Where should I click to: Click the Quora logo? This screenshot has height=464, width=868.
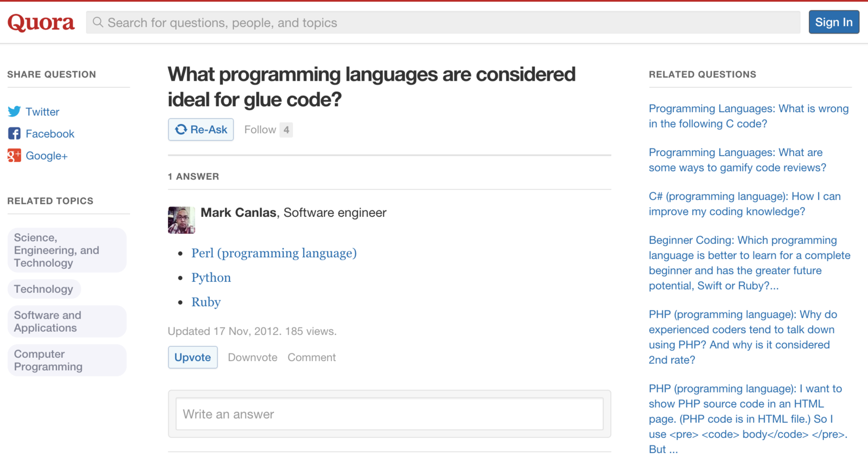(x=41, y=23)
